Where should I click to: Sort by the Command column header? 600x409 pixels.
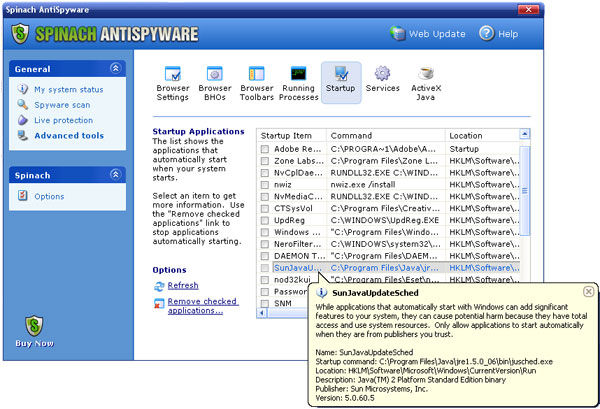pyautogui.click(x=386, y=135)
